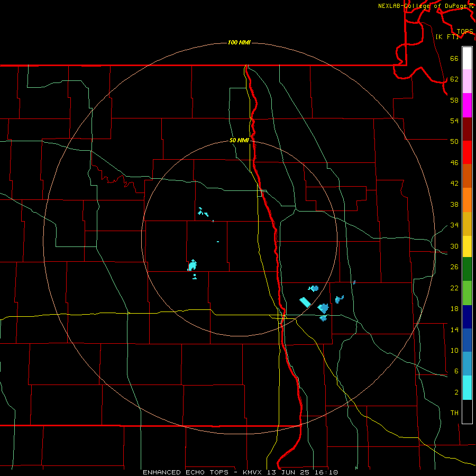
Task: Click the legend value "22"
Action: pyautogui.click(x=454, y=288)
